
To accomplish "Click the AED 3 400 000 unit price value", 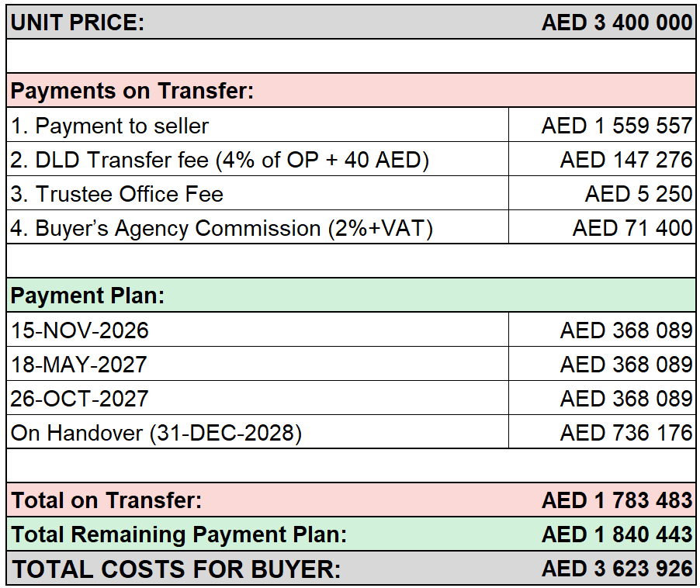I will (x=616, y=22).
